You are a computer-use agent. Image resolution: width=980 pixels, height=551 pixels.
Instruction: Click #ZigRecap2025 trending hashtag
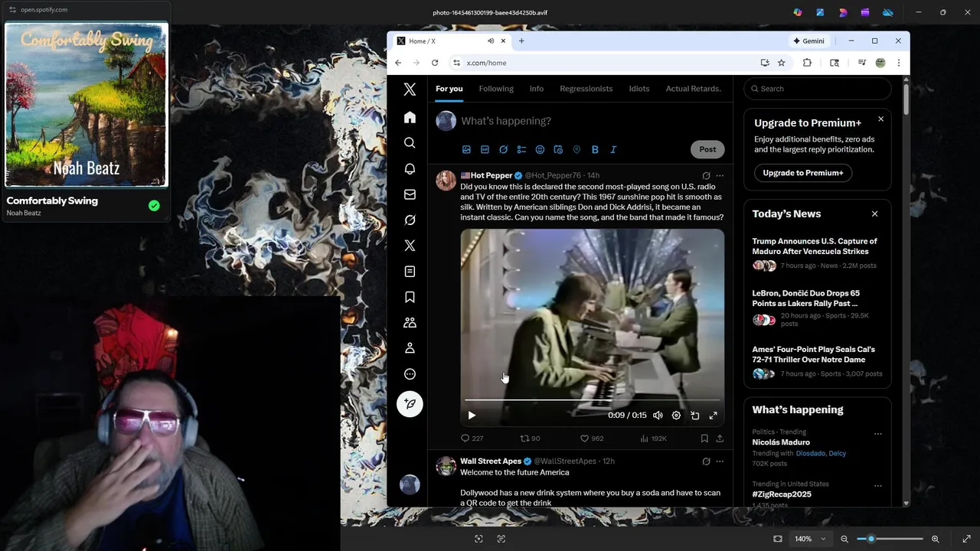pos(782,494)
